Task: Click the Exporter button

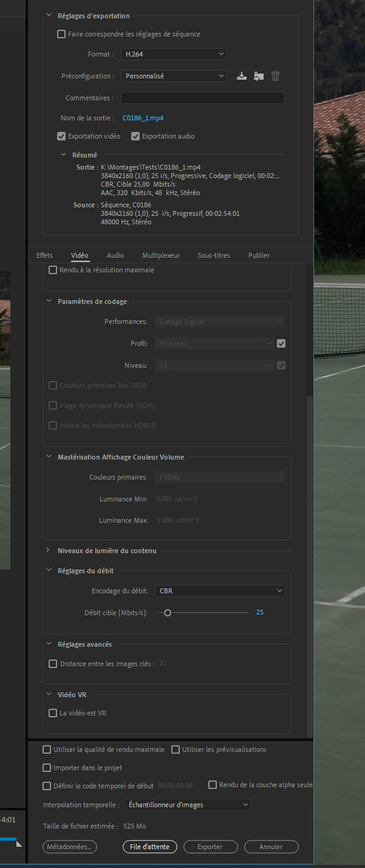Action: (x=210, y=847)
